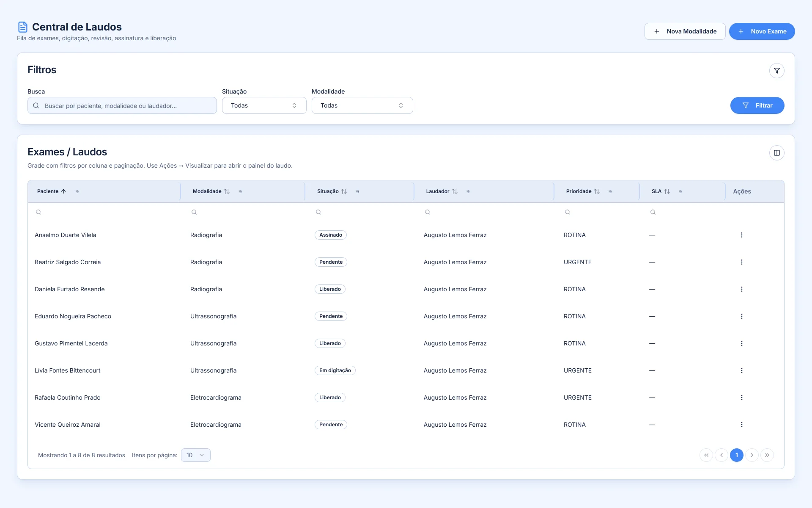Sort by Prioridade column arrows
Image resolution: width=812 pixels, height=508 pixels.
click(x=596, y=191)
